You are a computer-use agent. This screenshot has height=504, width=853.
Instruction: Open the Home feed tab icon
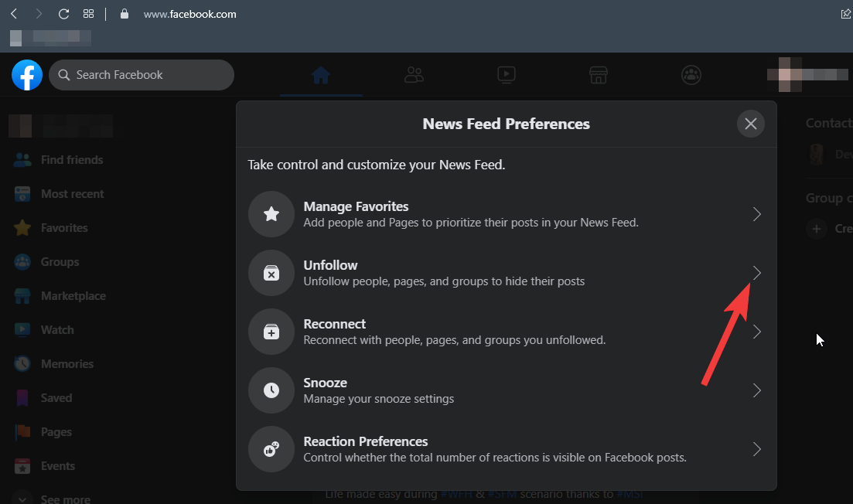coord(320,75)
